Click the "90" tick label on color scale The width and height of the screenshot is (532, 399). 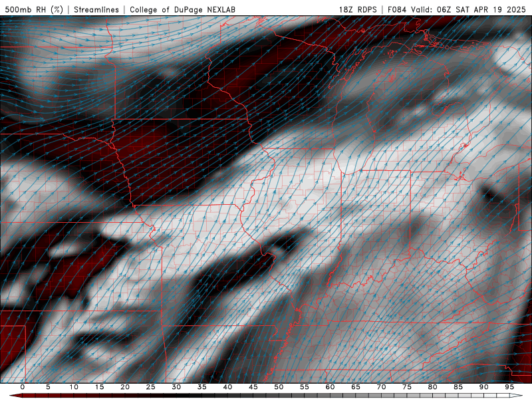(x=483, y=387)
